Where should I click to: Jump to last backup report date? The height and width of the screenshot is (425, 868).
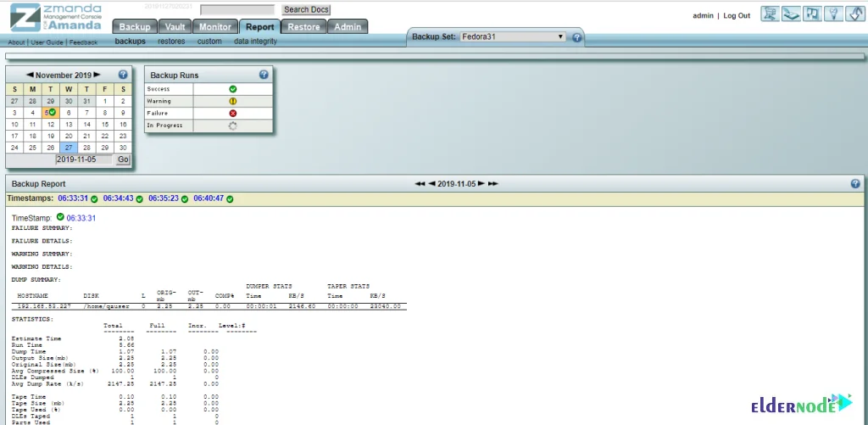click(x=493, y=183)
